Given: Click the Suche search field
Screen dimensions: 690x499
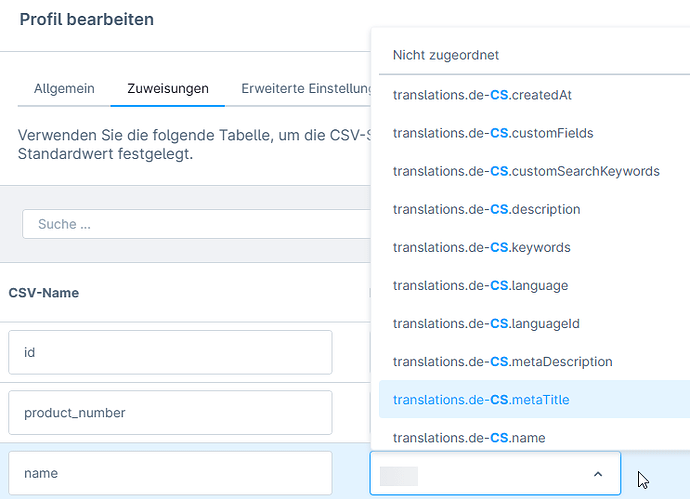Looking at the screenshot, I should 195,224.
